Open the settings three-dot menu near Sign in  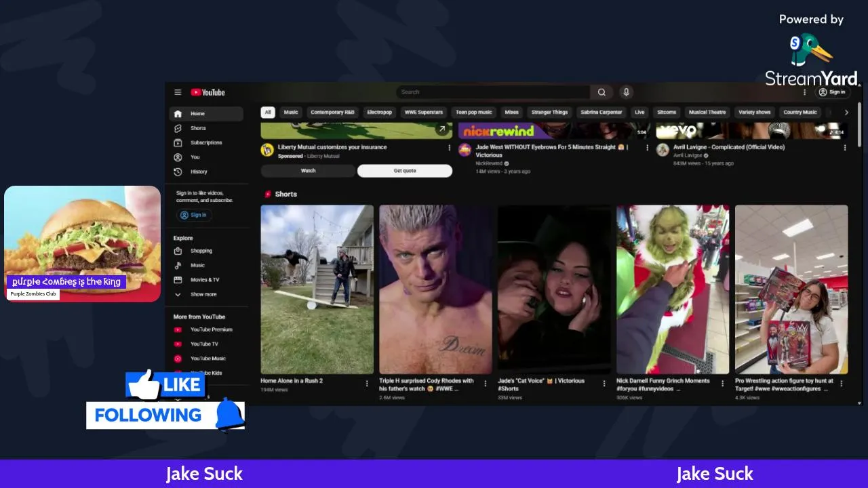pyautogui.click(x=805, y=92)
